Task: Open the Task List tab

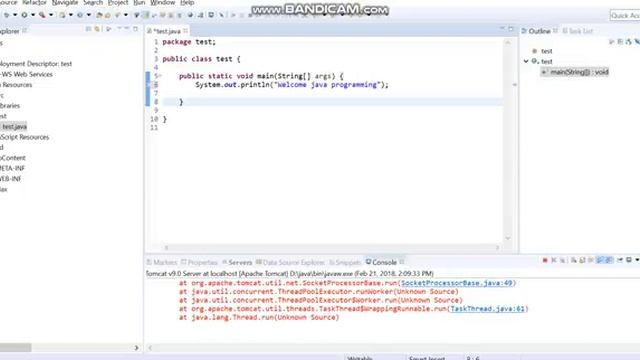Action: (x=578, y=31)
